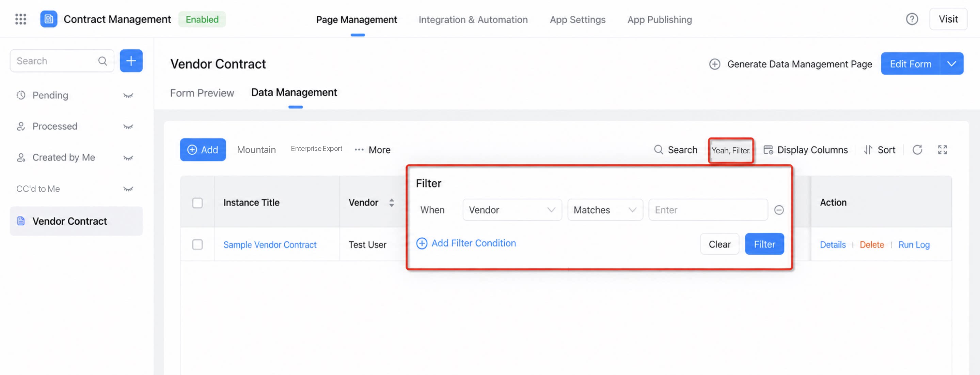
Task: Click the blue plus button beside sidebar search
Action: pyautogui.click(x=131, y=61)
